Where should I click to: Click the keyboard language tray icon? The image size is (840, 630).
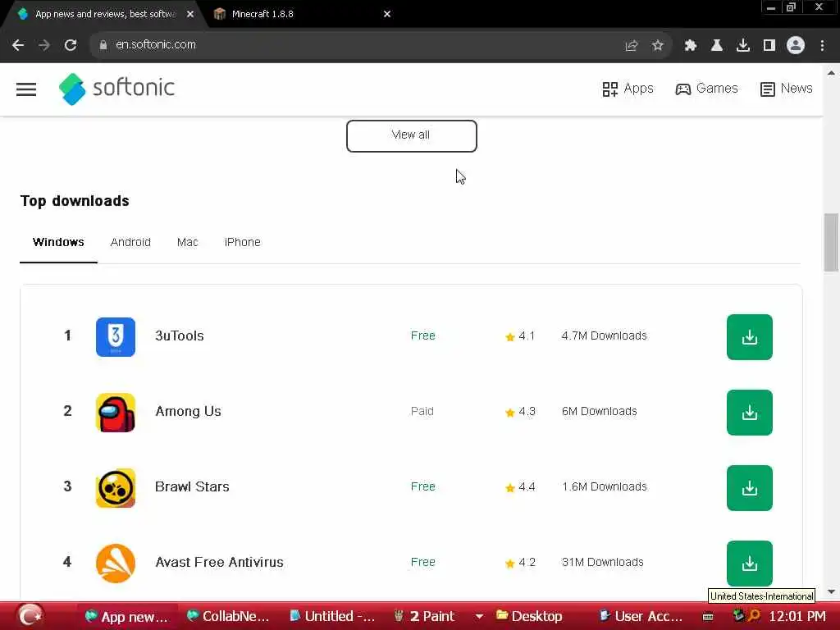click(708, 617)
